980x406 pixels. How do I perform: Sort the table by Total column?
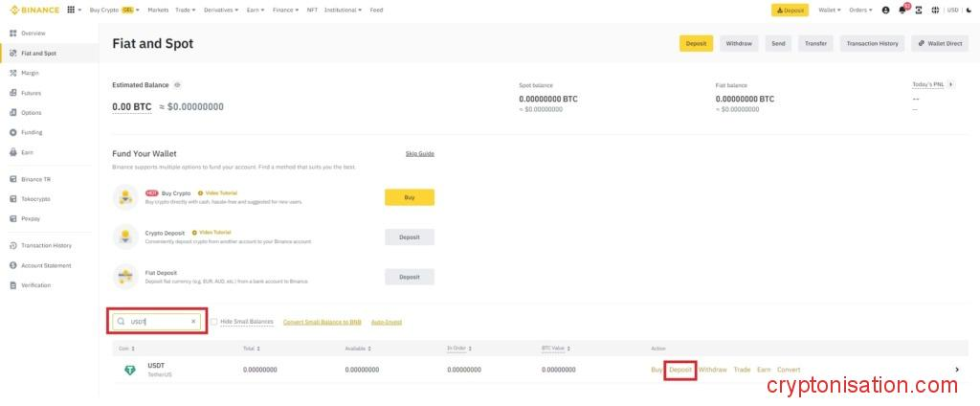(x=252, y=349)
